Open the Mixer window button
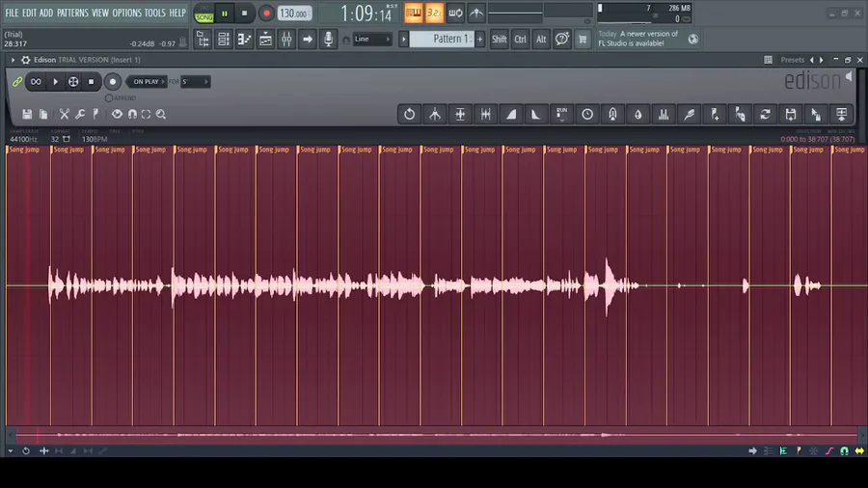The height and width of the screenshot is (488, 868). coord(286,40)
